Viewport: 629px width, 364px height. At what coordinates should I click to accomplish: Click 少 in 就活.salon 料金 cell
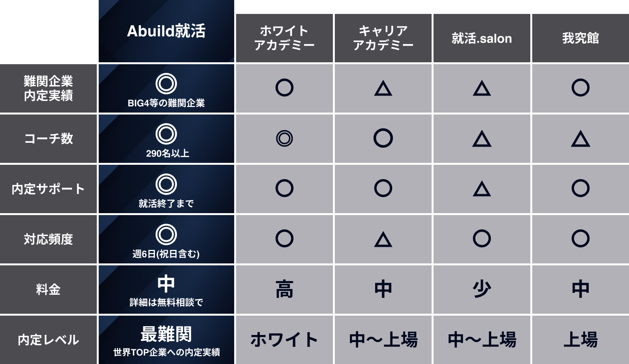pos(482,289)
